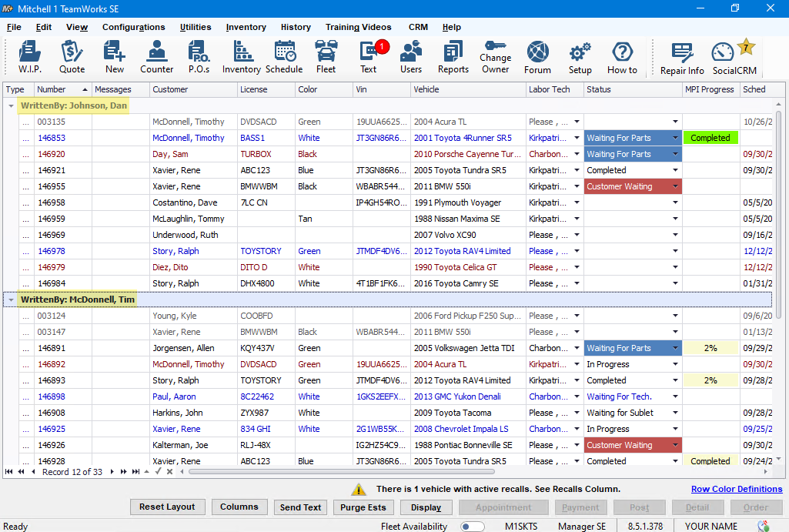Toggle the Fleet Availability switch

pos(472,527)
